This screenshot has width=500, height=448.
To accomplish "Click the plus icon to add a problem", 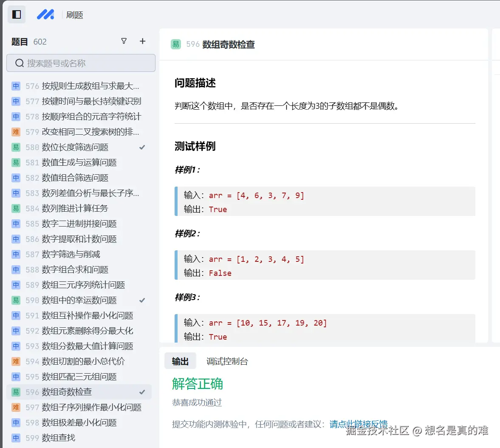I will coord(143,41).
